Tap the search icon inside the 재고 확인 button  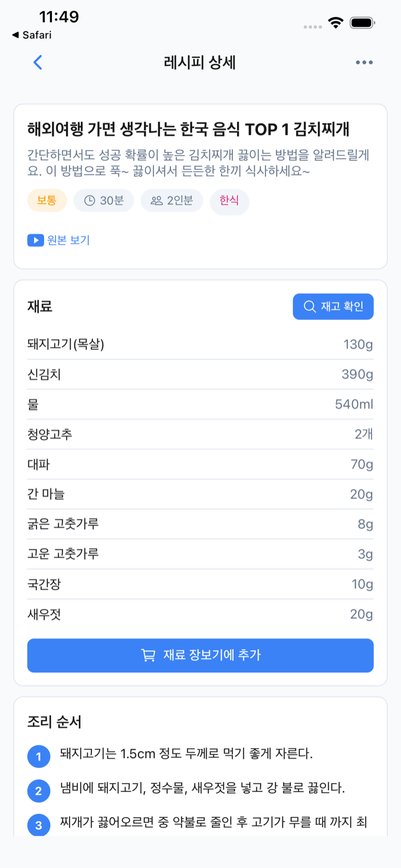click(x=309, y=306)
